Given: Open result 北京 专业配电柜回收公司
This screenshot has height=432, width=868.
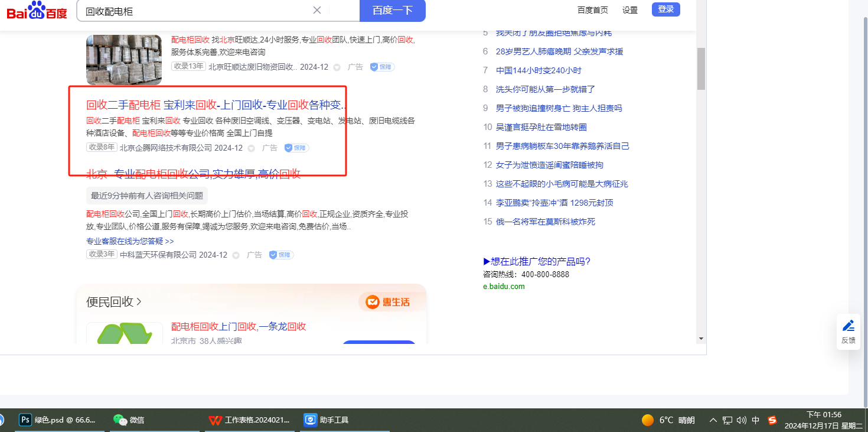Looking at the screenshot, I should coord(194,174).
